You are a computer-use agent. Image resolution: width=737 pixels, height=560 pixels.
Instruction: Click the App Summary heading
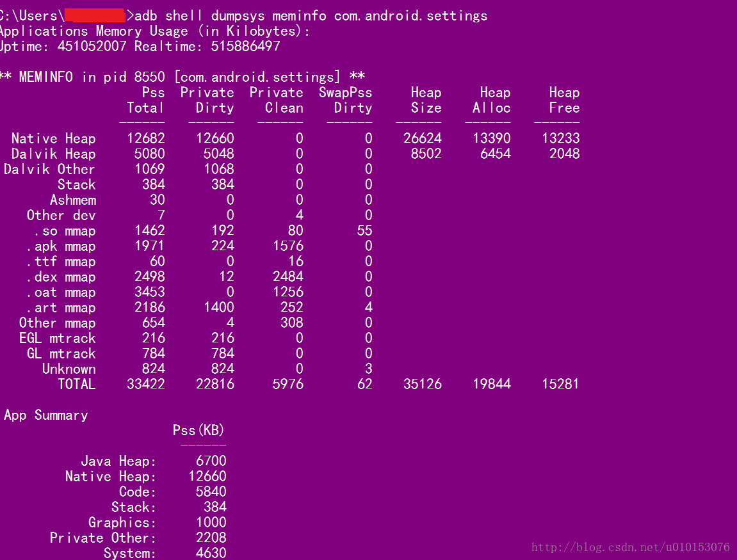pyautogui.click(x=45, y=416)
